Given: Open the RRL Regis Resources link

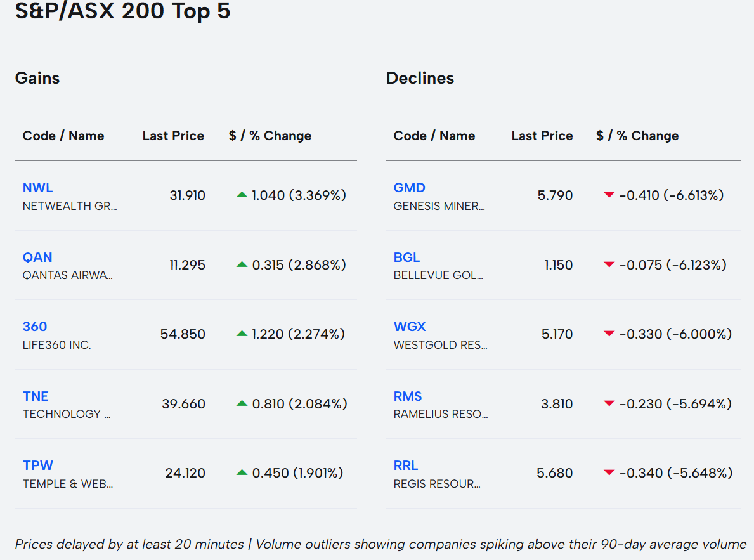Looking at the screenshot, I should [x=406, y=466].
